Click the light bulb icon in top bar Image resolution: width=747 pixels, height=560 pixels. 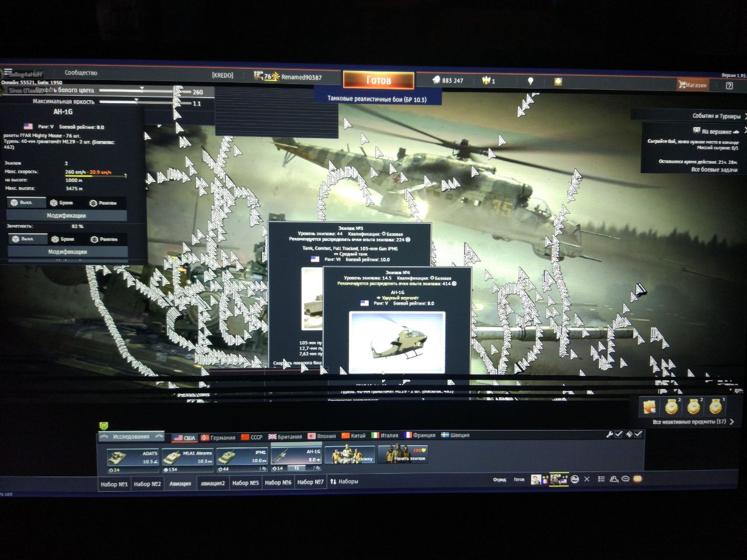530,81
